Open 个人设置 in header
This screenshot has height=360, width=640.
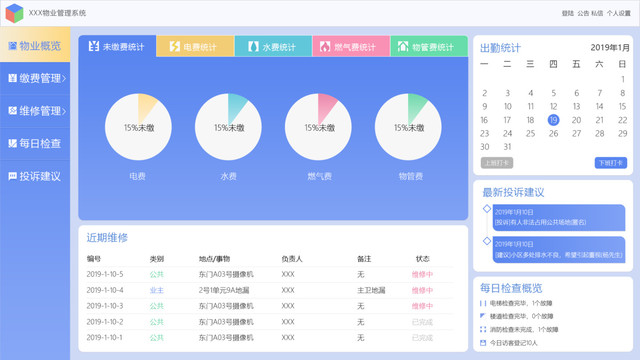tap(619, 13)
